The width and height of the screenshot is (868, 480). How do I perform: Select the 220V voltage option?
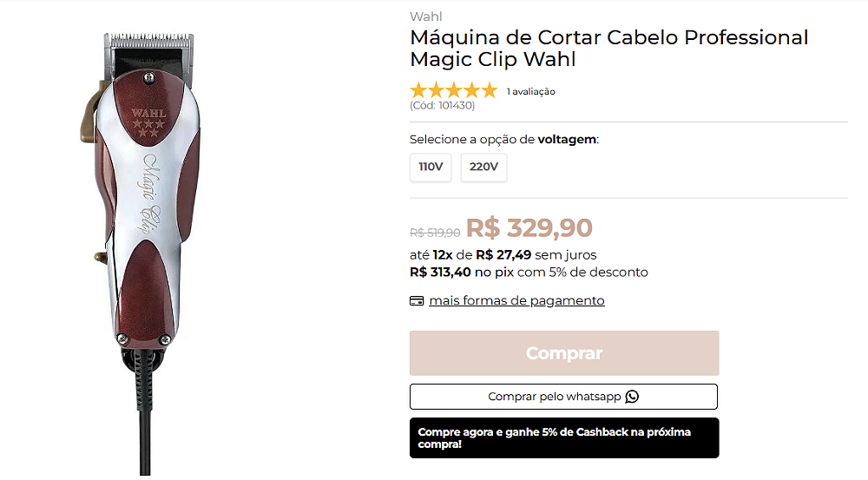click(x=483, y=168)
